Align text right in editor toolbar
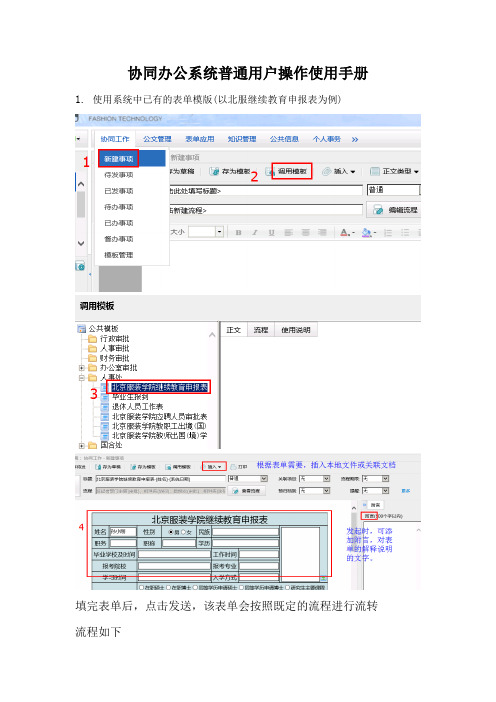Viewport: 496px width, 702px height. [322, 233]
